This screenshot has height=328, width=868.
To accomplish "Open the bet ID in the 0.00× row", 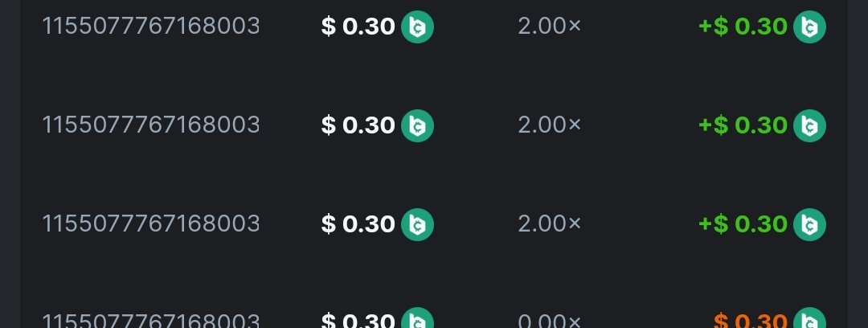I will 151,322.
